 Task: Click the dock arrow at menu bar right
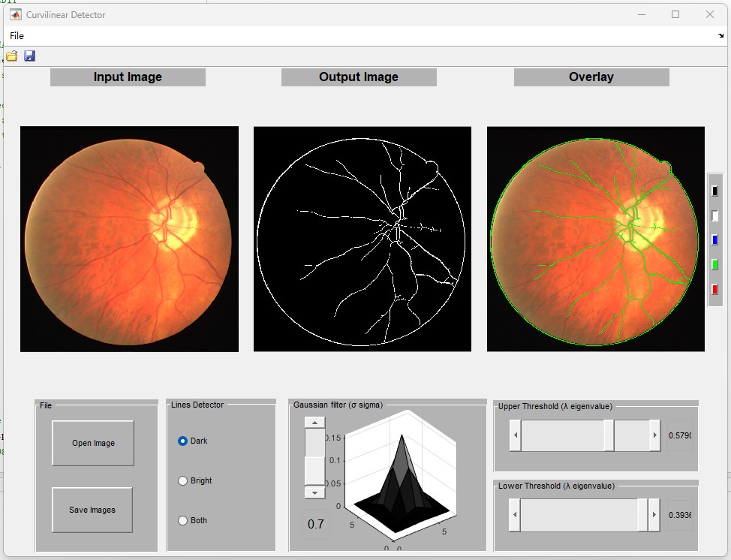(720, 36)
